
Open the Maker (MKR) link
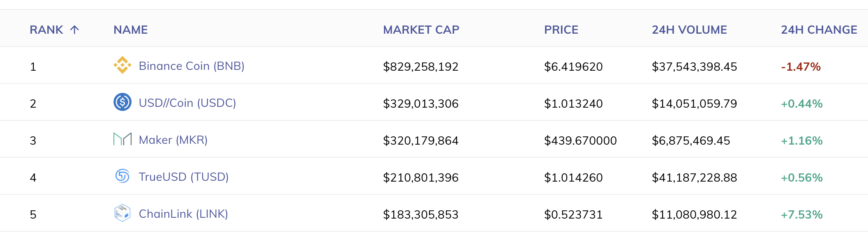[173, 140]
